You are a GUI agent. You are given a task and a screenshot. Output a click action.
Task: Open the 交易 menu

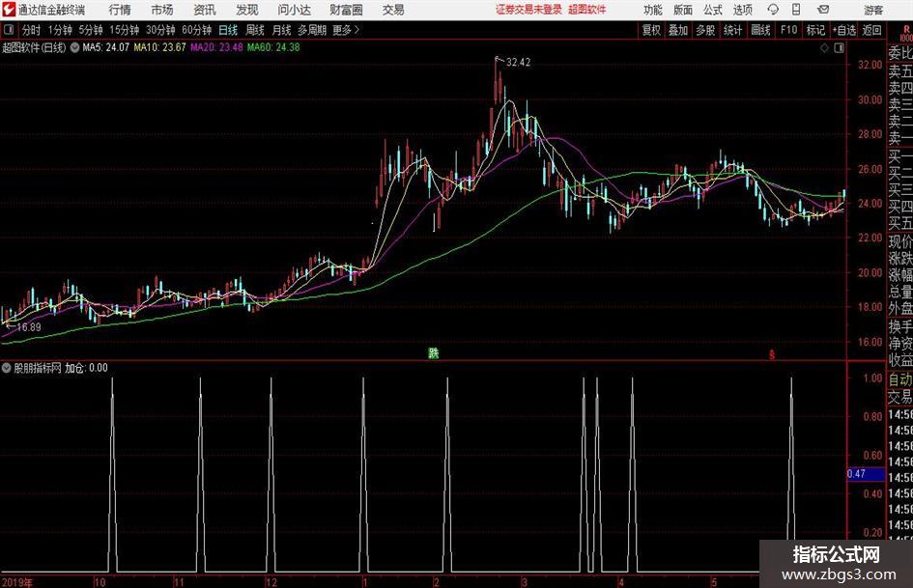393,10
